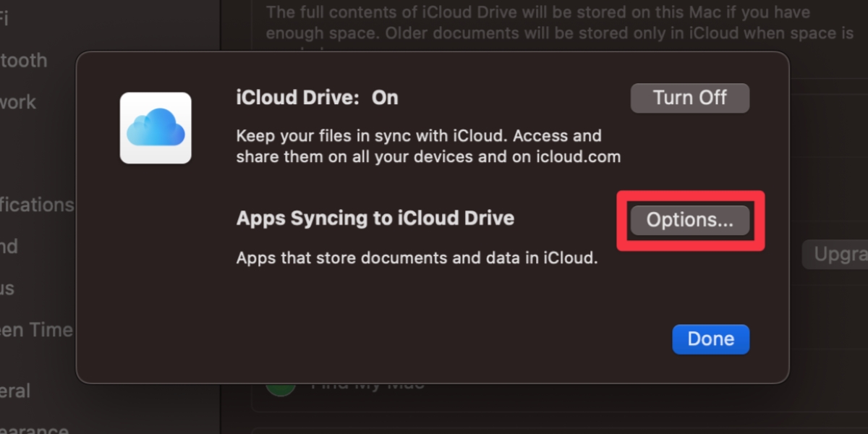Dismiss the dialog with Done
Screen dimensions: 868x434
pos(710,339)
